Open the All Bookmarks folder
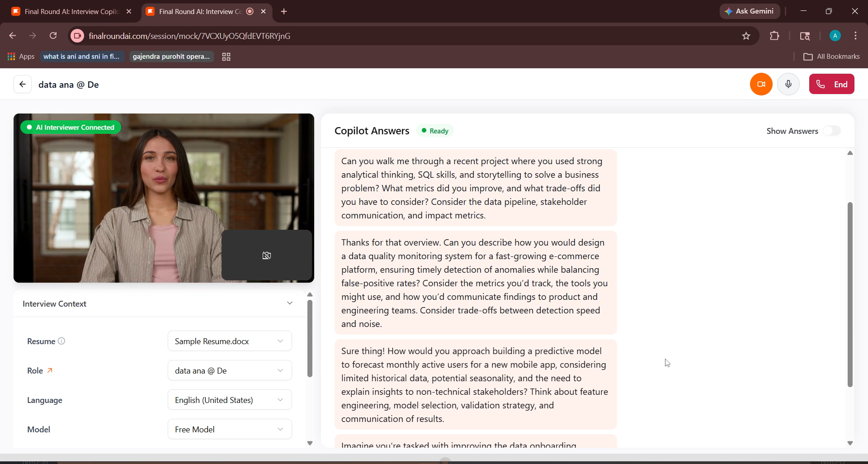The height and width of the screenshot is (464, 868). pyautogui.click(x=831, y=57)
